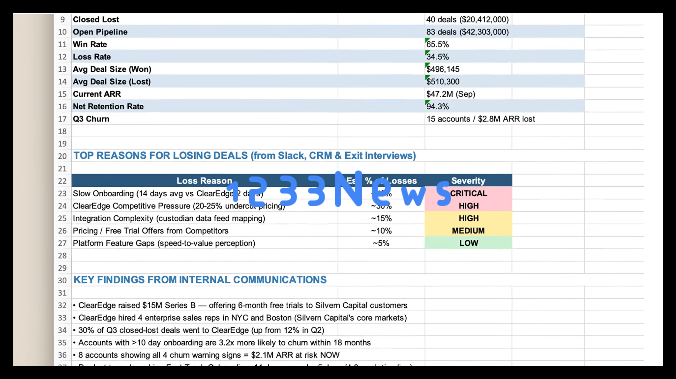
Task: Select row 17 header
Action: tap(63, 119)
